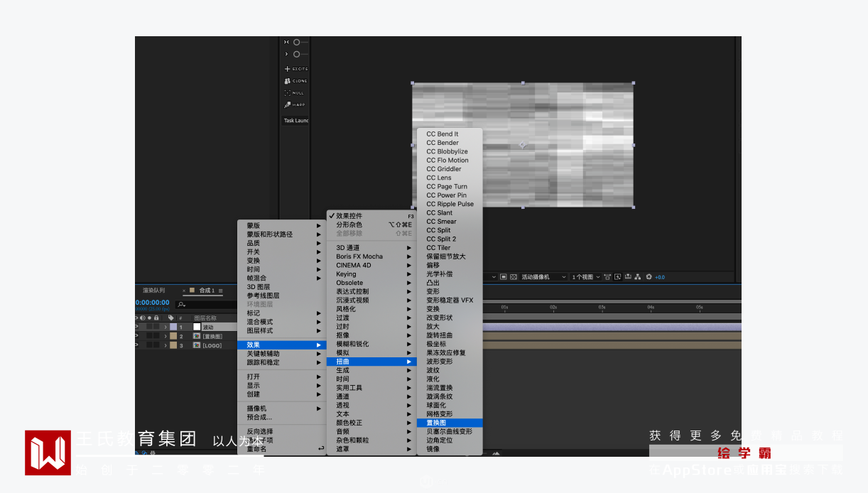Choose 反向选择 in context menu

[282, 431]
